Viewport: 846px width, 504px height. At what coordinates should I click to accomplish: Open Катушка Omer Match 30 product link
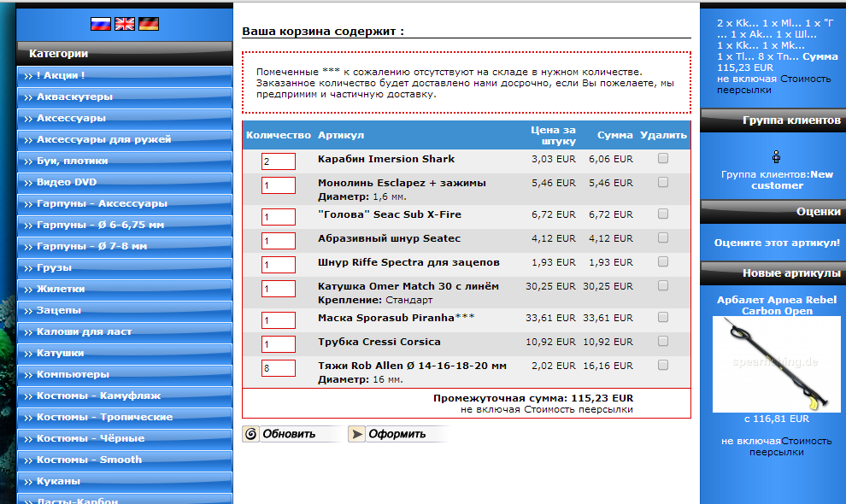click(408, 286)
